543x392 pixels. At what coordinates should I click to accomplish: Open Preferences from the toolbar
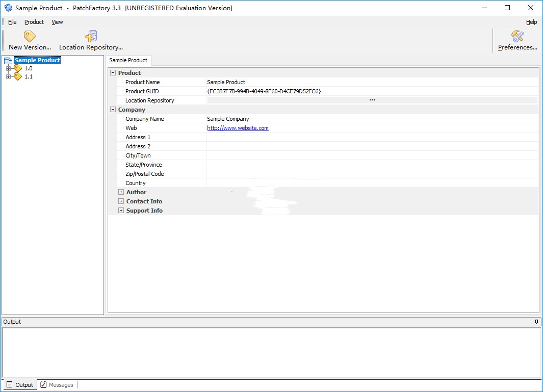coord(518,40)
